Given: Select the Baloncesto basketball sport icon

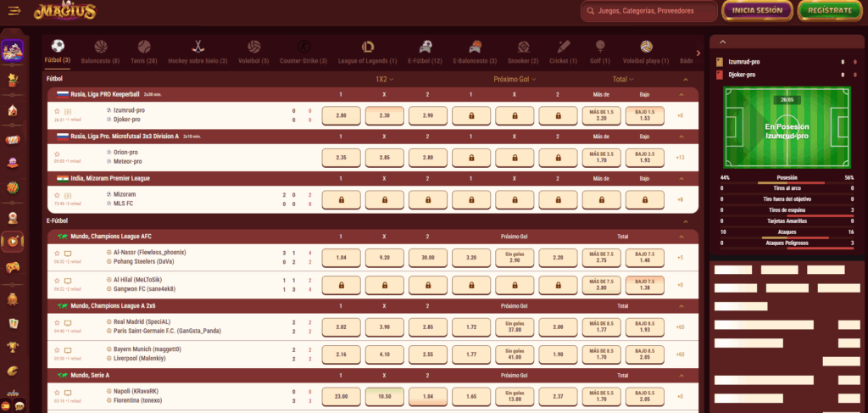Looking at the screenshot, I should (x=101, y=47).
